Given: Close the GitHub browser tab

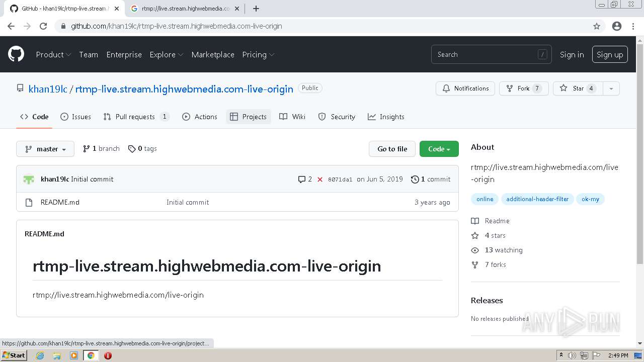Looking at the screenshot, I should pos(116,9).
